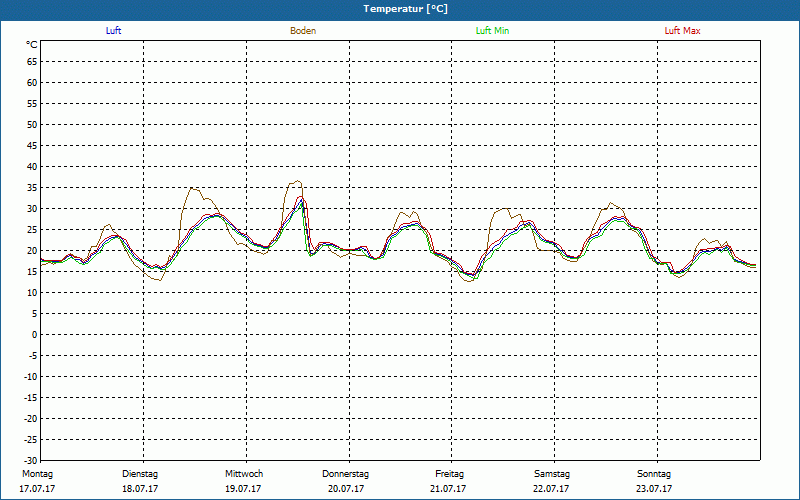Click the 17.07.17 date label
The image size is (800, 500).
37,489
